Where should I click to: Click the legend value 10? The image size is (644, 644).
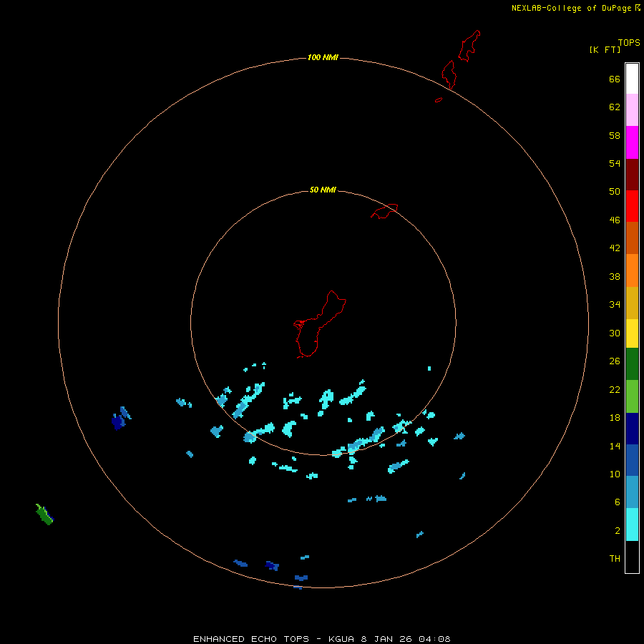point(615,474)
